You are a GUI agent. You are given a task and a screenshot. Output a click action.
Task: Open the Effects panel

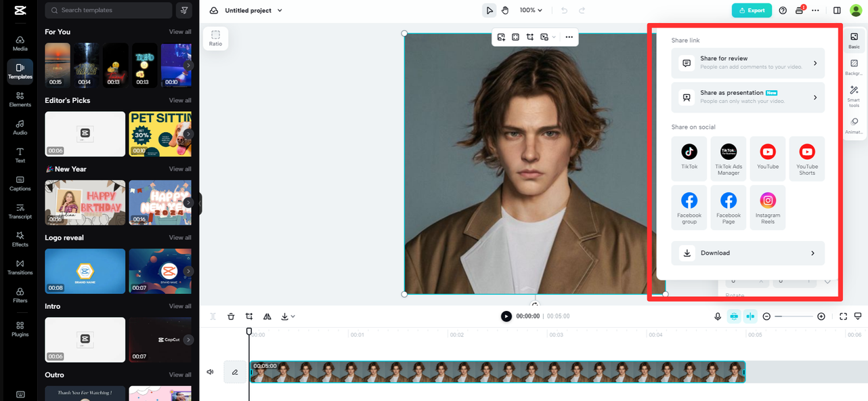(20, 239)
